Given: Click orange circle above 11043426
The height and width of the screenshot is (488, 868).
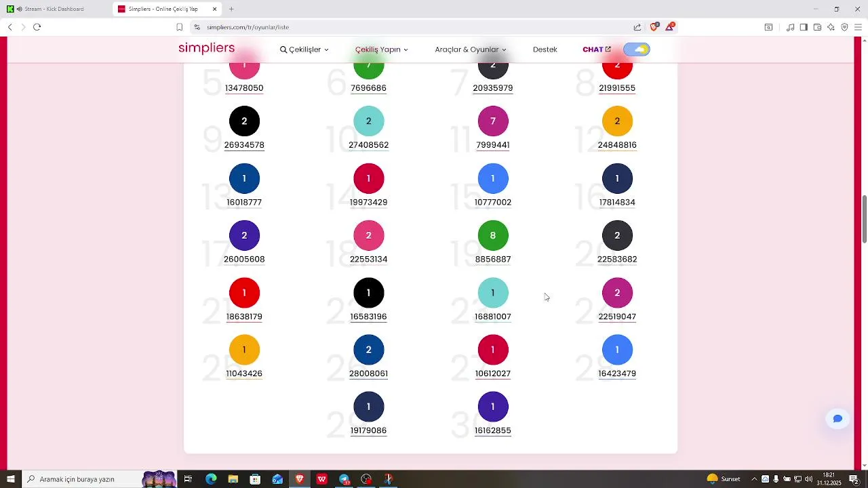Looking at the screenshot, I should pyautogui.click(x=244, y=350).
